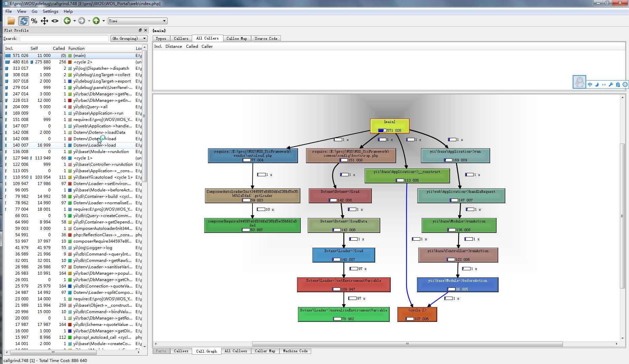The height and width of the screenshot is (364, 629).
Task: Click the IME clipboard toolbox icon
Action: [618, 85]
